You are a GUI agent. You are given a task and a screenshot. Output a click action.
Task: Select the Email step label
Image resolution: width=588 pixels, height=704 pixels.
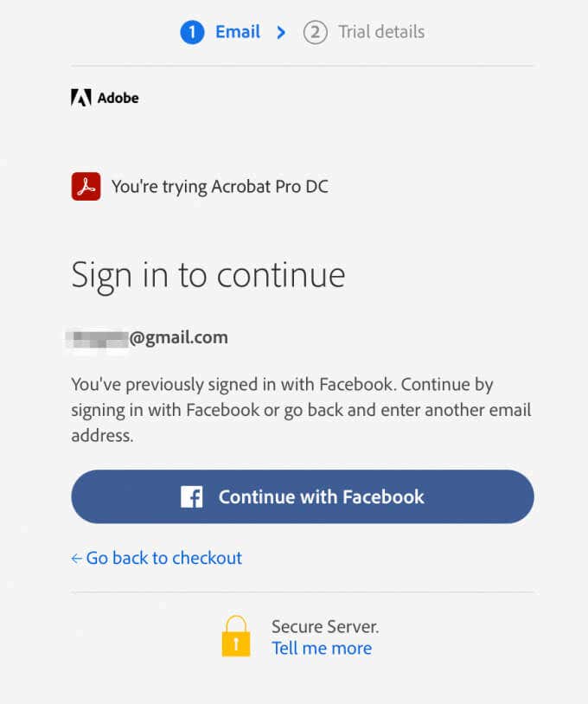(238, 33)
